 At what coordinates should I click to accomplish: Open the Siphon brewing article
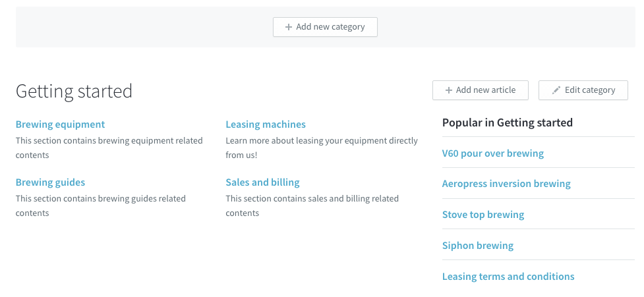point(478,246)
